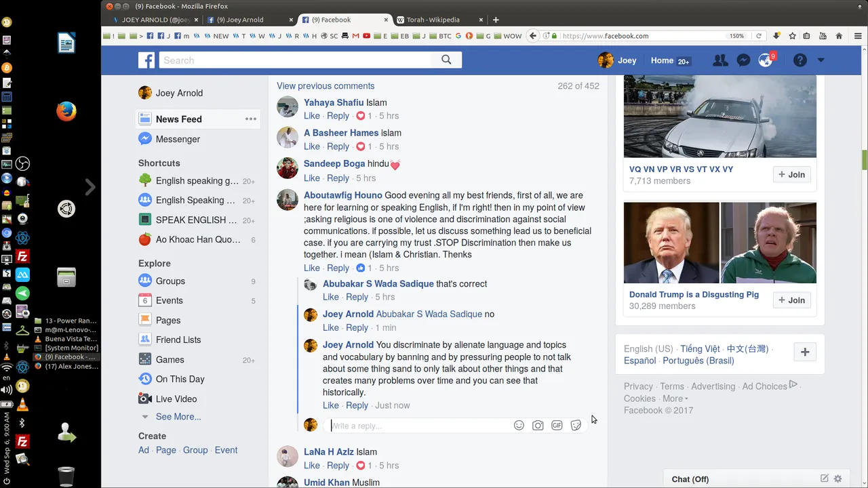Compose new message icon in chat bar
This screenshot has width=868, height=488.
825,479
